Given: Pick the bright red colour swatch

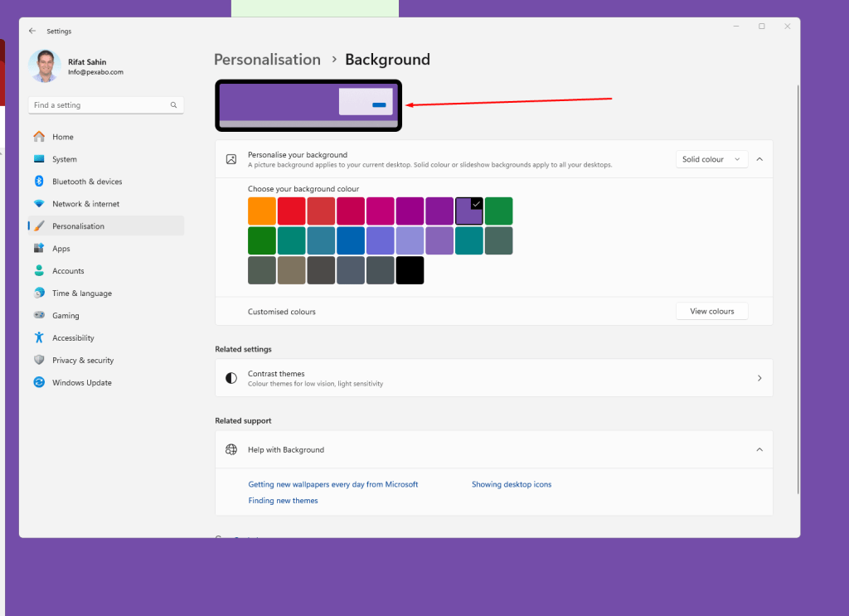Looking at the screenshot, I should (291, 211).
